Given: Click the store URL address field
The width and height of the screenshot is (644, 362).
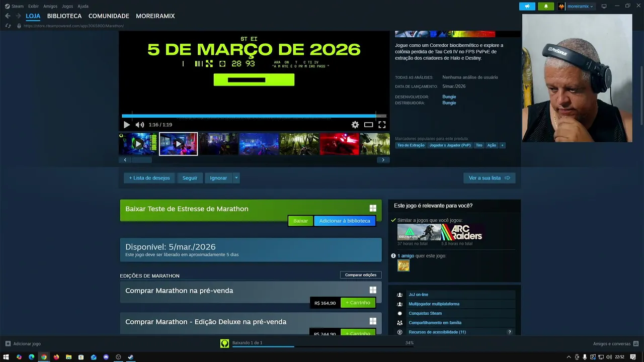Looking at the screenshot, I should (73, 26).
